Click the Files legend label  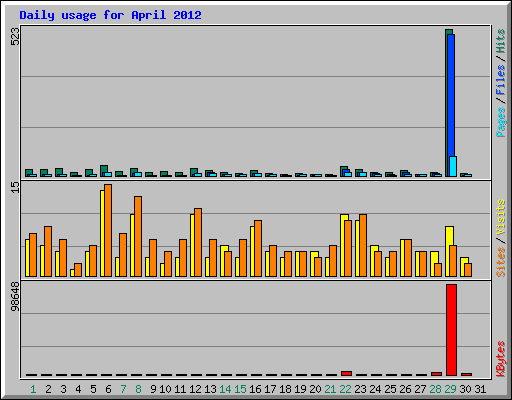[x=501, y=79]
